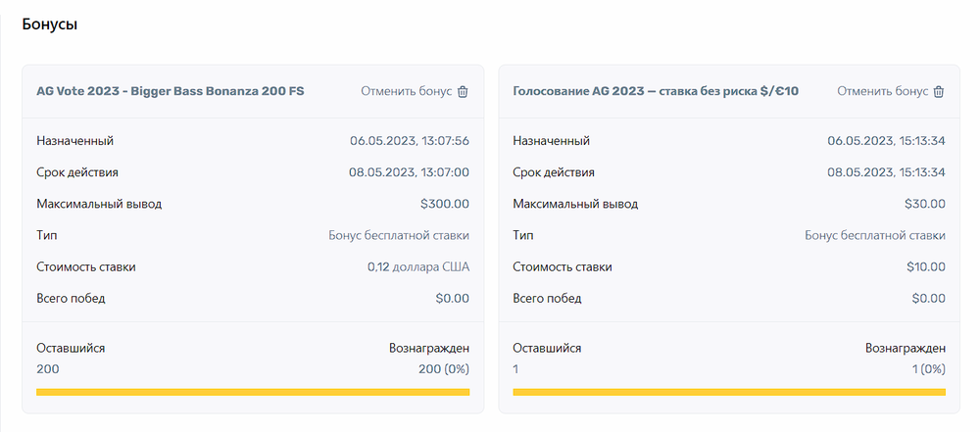Click trash icon on Bigger Bass Bonanza bonus
Viewport: 980px width, 432px height.
coord(463,91)
